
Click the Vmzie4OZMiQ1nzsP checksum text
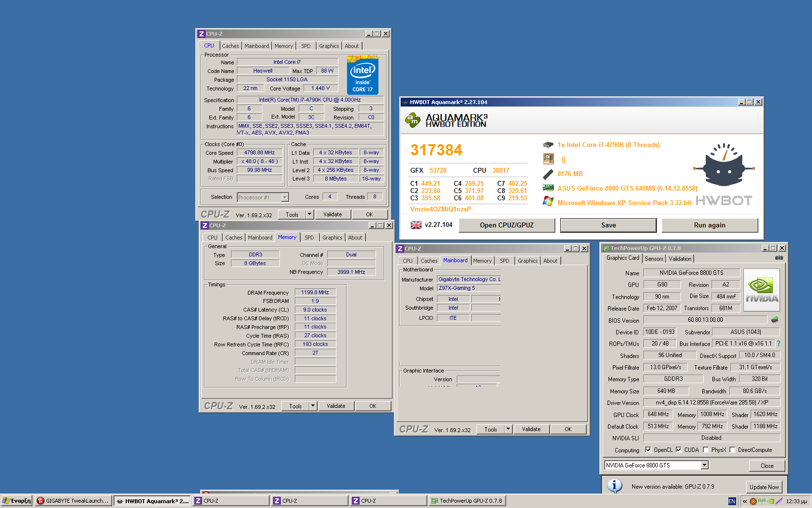point(440,209)
